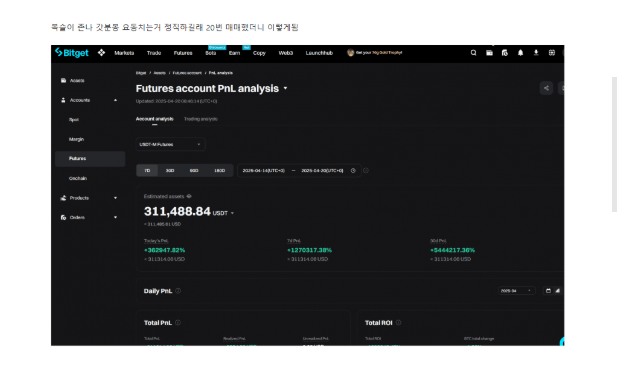This screenshot has height=366, width=617.
Task: Click the download app icon
Action: click(536, 52)
